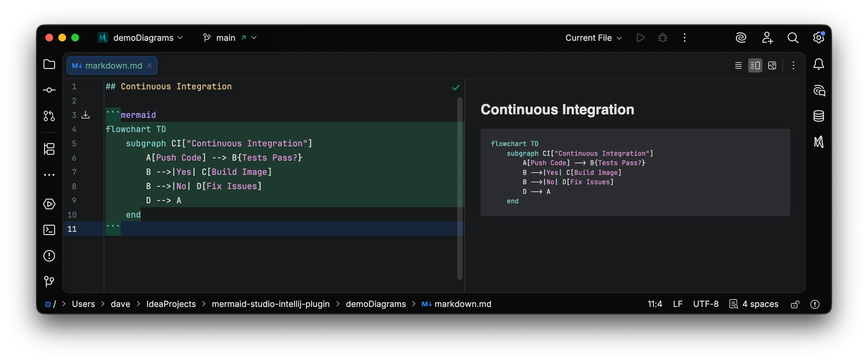Open the Terminal tool window
Image resolution: width=868 pixels, height=362 pixels.
point(49,230)
